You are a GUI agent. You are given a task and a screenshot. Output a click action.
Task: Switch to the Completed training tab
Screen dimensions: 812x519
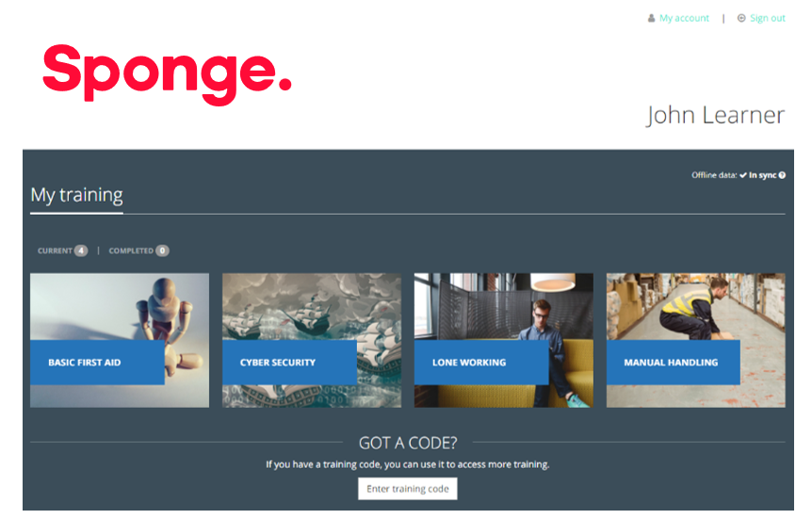(x=131, y=251)
